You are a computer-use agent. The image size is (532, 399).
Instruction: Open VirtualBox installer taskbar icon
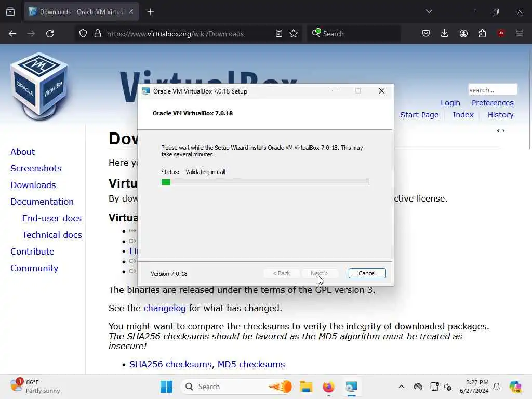coord(351,387)
